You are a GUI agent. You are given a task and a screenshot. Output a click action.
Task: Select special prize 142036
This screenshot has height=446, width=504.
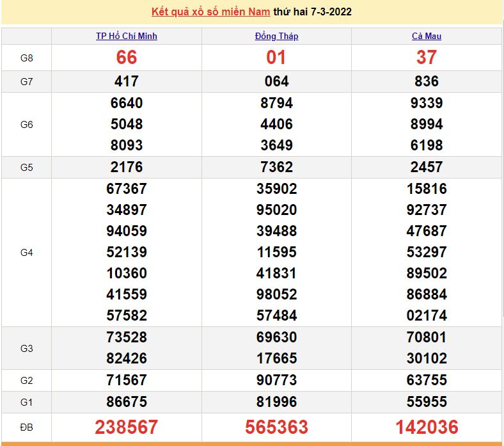coord(427,427)
